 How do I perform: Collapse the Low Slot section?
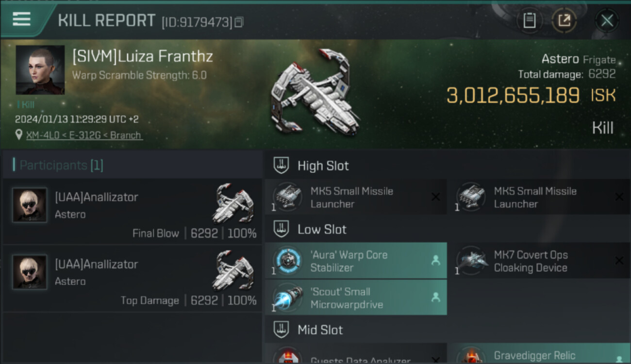[x=282, y=229]
